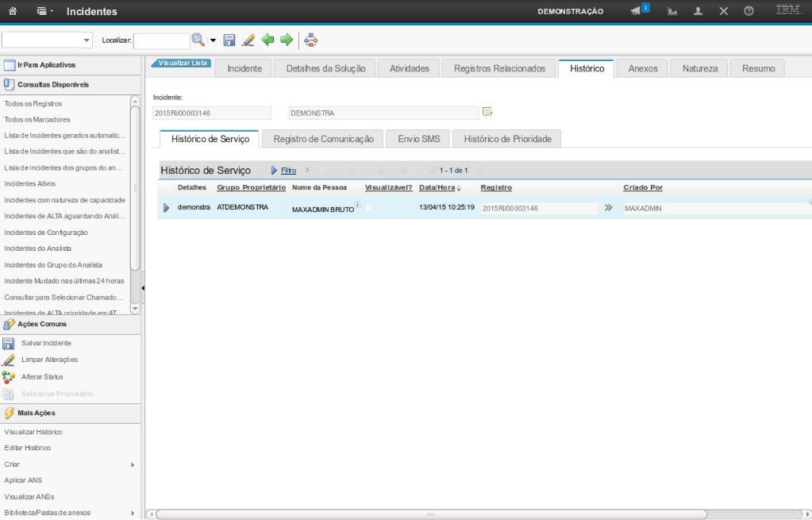Click the help question mark icon
Viewport: 812px width, 520px height.
[x=749, y=11]
